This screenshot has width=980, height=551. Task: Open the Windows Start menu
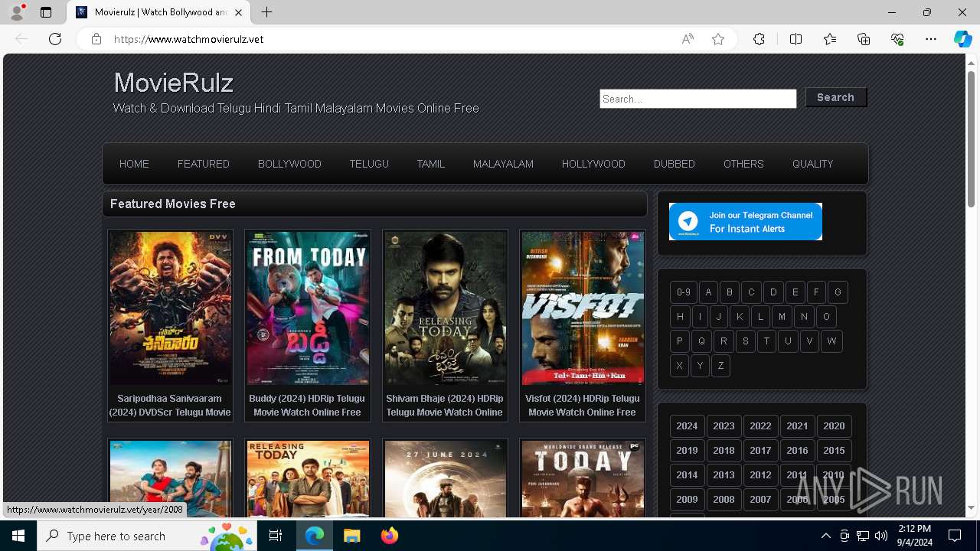18,536
